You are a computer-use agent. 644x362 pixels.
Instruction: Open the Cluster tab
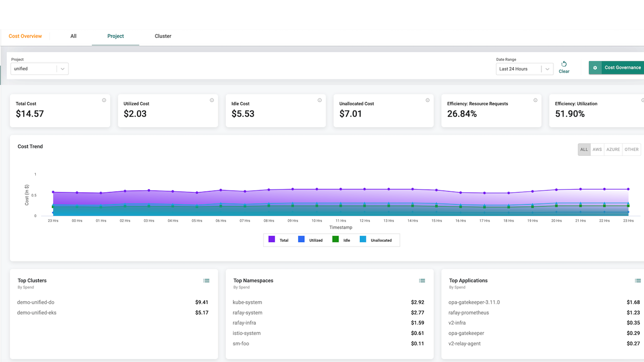(163, 36)
